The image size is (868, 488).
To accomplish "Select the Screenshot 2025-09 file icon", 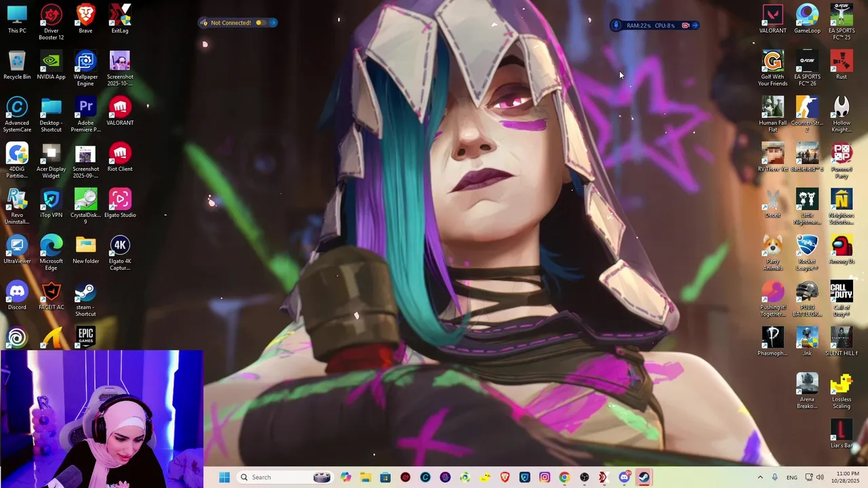I will click(85, 160).
